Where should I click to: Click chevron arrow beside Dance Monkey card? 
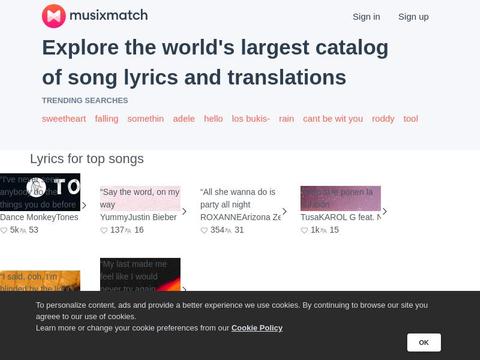[x=84, y=205]
